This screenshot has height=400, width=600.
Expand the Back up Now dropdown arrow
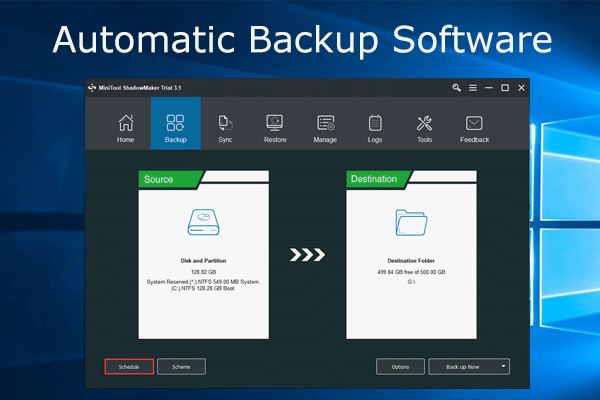pos(503,366)
